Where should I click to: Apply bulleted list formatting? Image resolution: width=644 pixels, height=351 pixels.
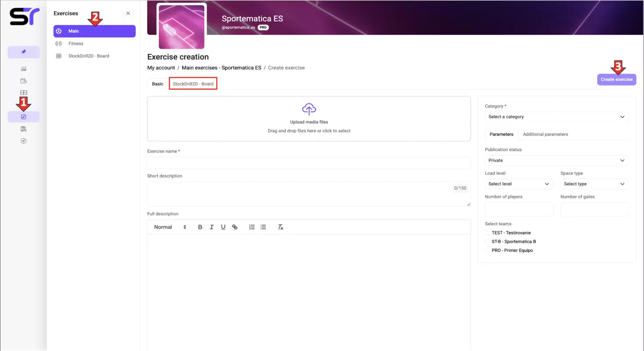263,227
